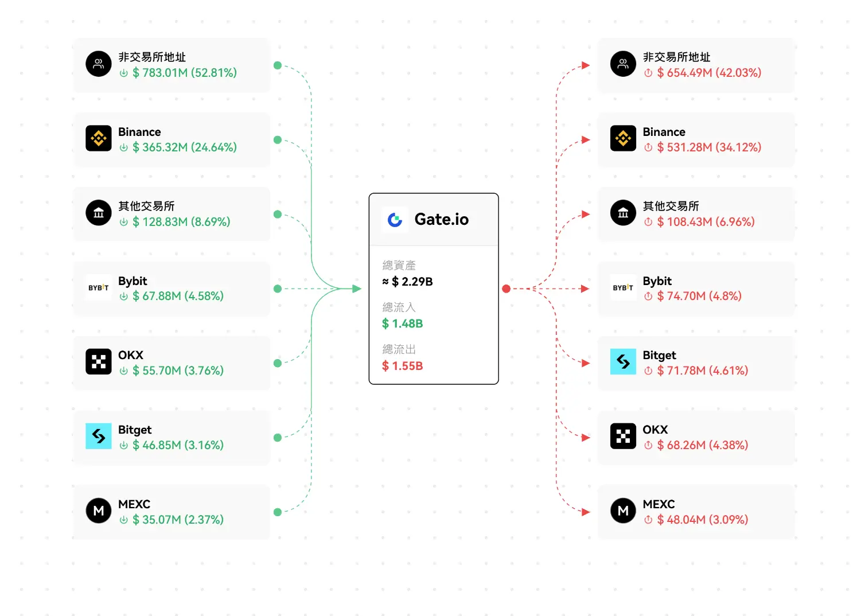The height and width of the screenshot is (616, 861).
Task: Click the 總流入 $ 1.48B value
Action: tap(403, 323)
